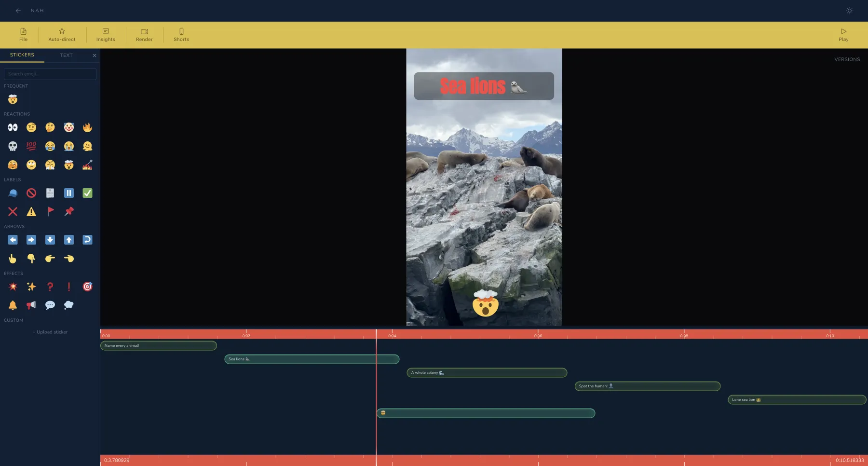
Task: Switch to the Stickers tab
Action: pos(22,55)
